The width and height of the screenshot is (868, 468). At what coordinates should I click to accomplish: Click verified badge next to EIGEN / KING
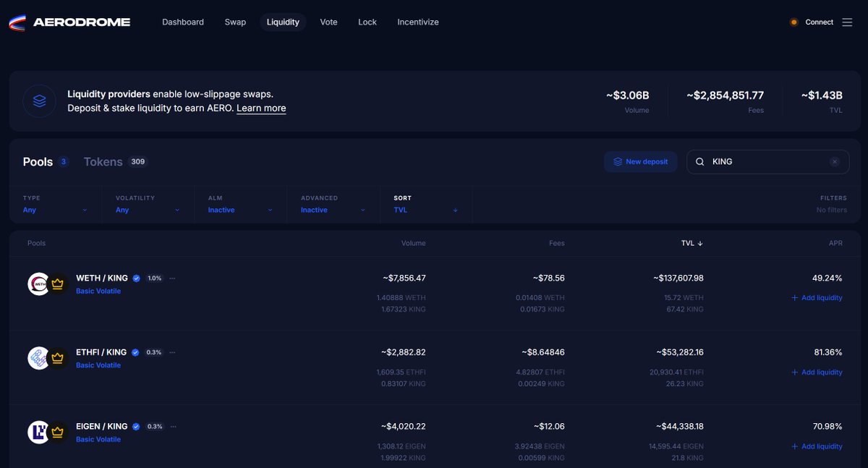(136, 427)
